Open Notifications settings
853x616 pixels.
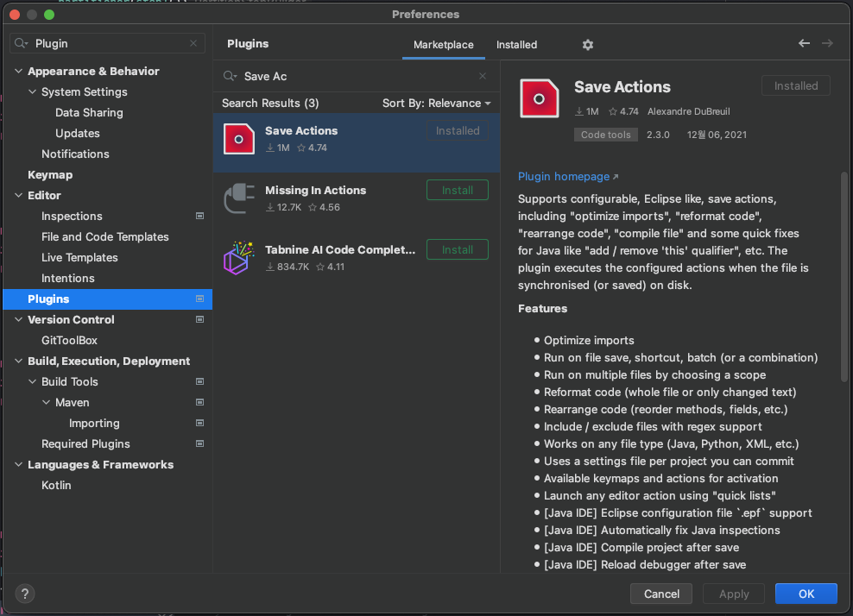(x=75, y=154)
